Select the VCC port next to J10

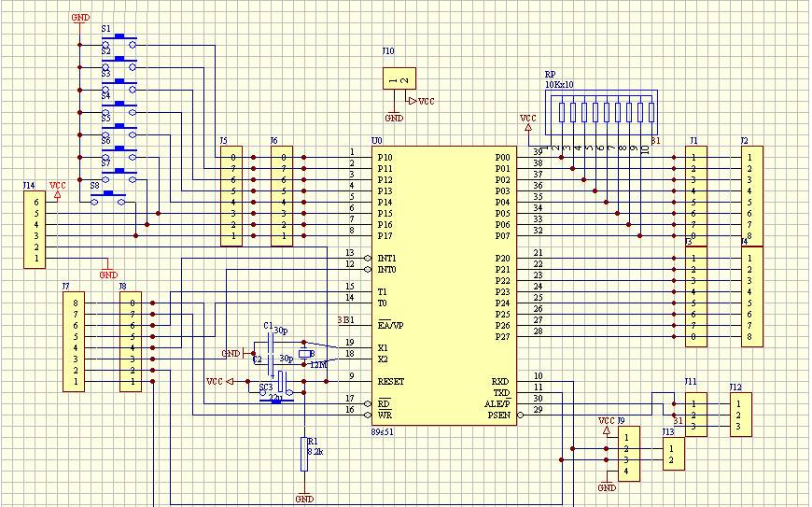tap(421, 101)
